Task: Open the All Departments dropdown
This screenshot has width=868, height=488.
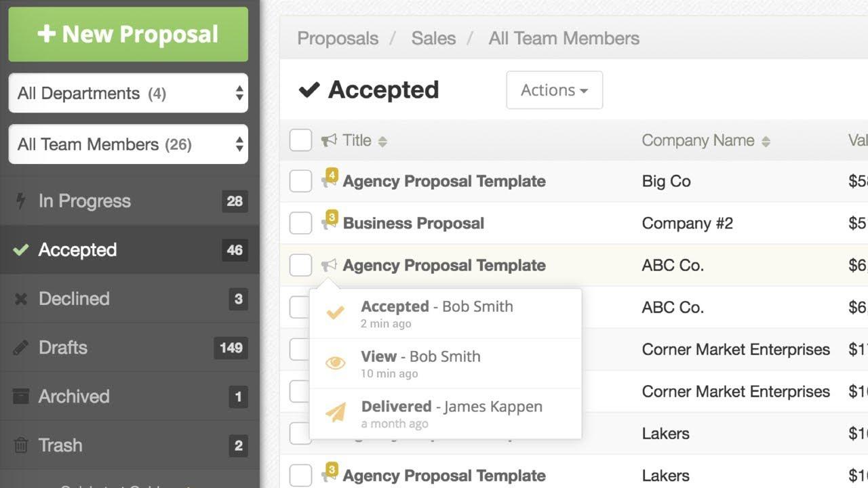Action: pos(128,93)
